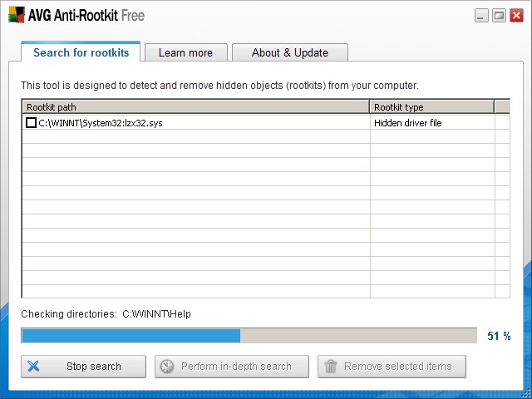Click Remove selected items button
Image resolution: width=532 pixels, height=399 pixels.
[392, 367]
